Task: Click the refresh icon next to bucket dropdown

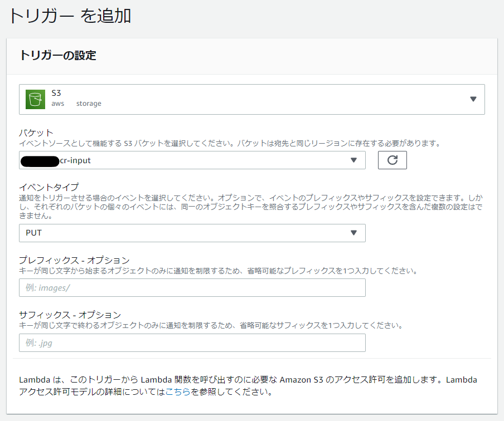Action: point(392,160)
